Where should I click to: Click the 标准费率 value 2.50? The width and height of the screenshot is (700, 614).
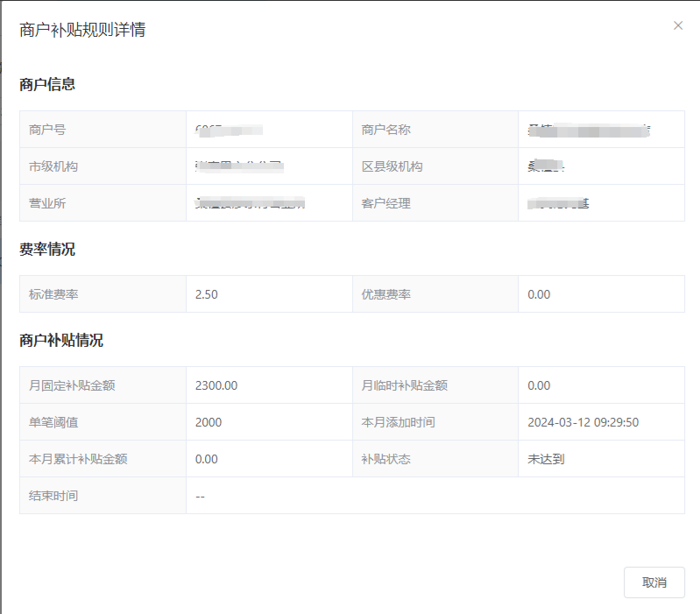point(207,294)
